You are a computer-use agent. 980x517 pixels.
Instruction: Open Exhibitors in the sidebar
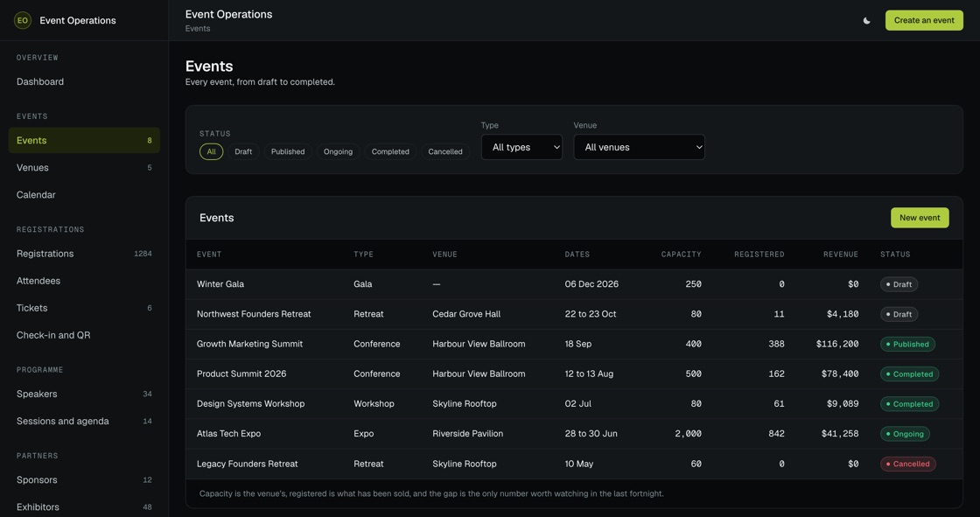point(84,507)
